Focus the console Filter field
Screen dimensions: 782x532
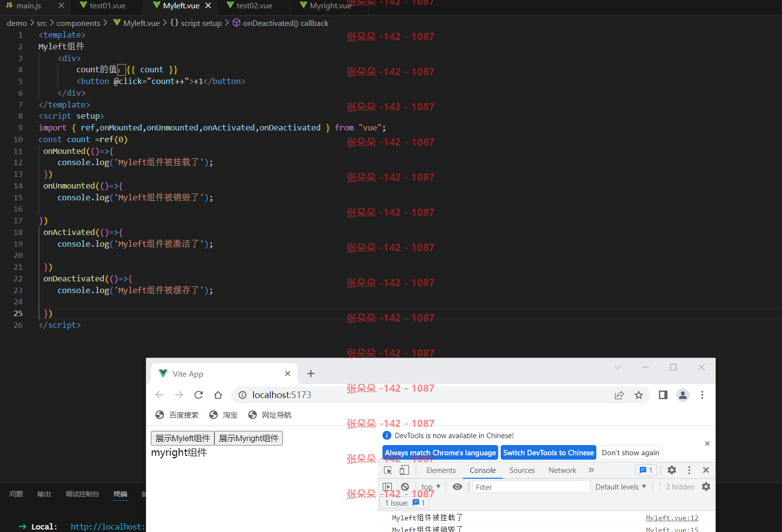pyautogui.click(x=531, y=487)
